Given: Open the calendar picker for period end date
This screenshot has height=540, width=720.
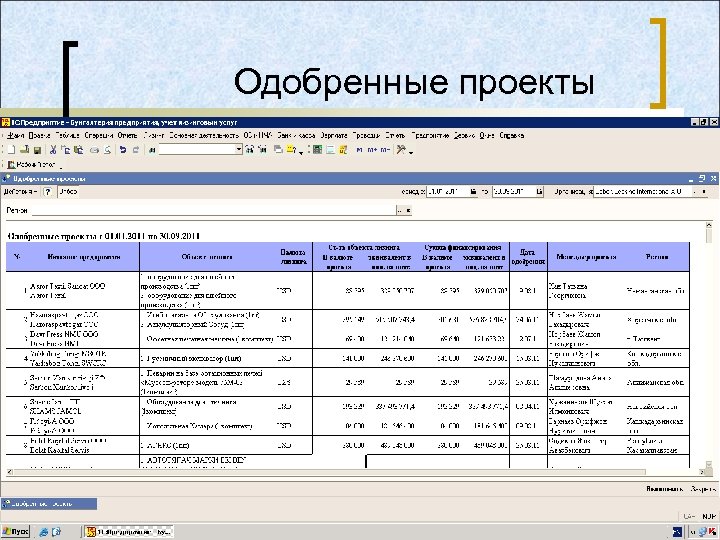Looking at the screenshot, I should pos(539,192).
